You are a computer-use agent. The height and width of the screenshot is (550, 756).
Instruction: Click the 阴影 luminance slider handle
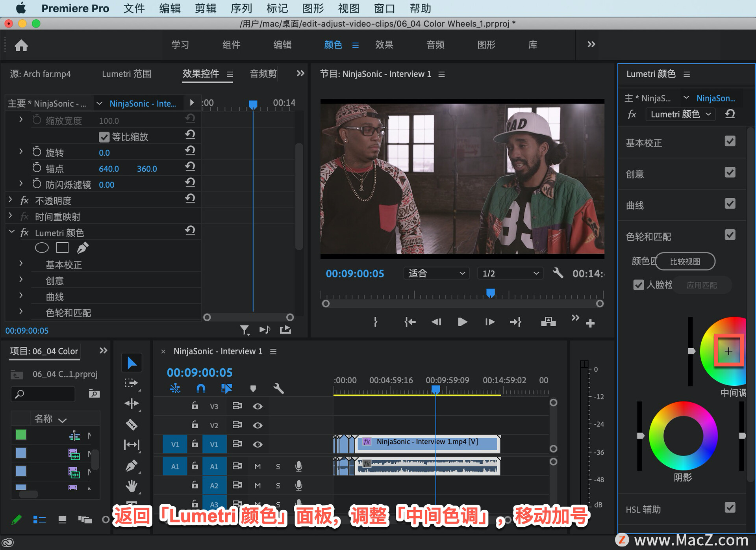point(640,436)
